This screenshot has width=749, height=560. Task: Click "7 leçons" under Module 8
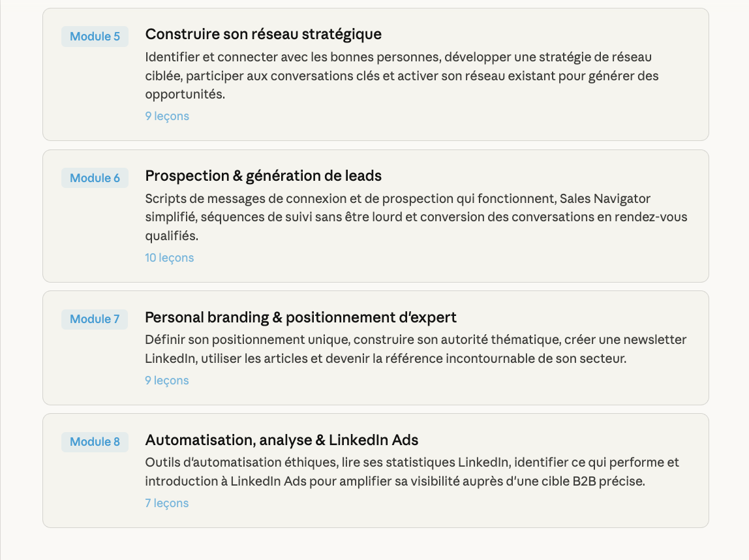[167, 503]
